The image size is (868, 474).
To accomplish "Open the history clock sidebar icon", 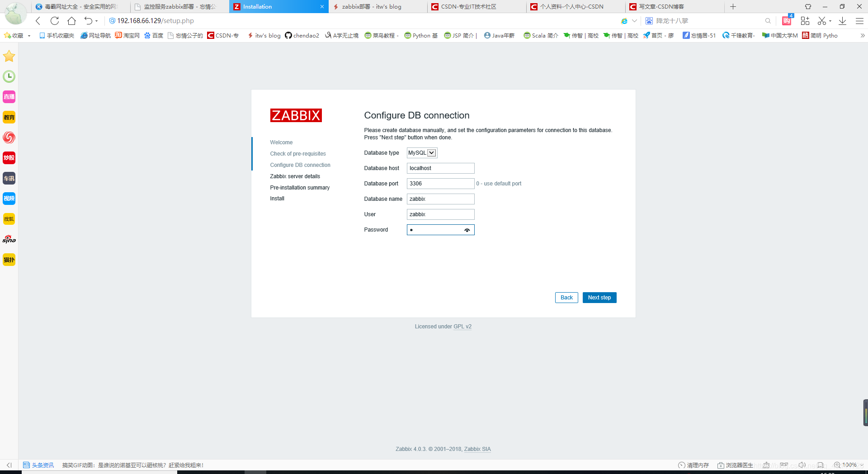I will (x=9, y=76).
